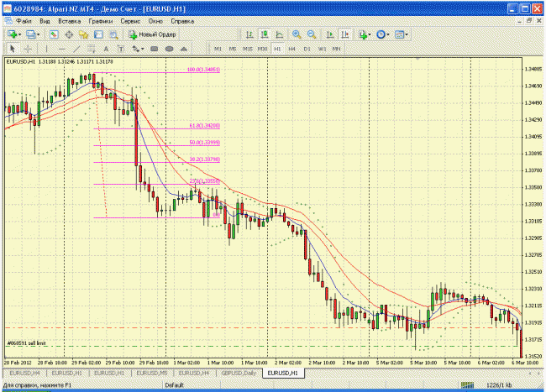Toggle Chart Shift from right border
This screenshot has width=546, height=392.
pyautogui.click(x=345, y=34)
